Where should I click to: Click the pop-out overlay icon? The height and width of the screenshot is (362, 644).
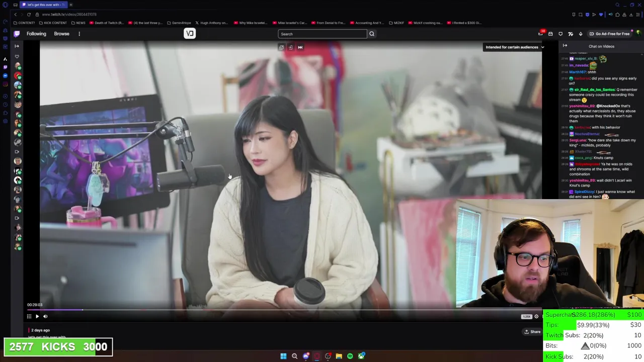[282, 47]
